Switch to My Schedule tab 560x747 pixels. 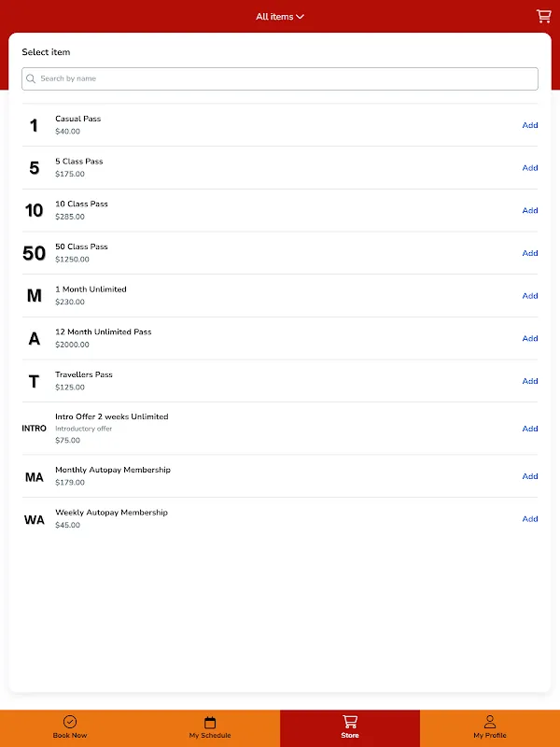210,727
